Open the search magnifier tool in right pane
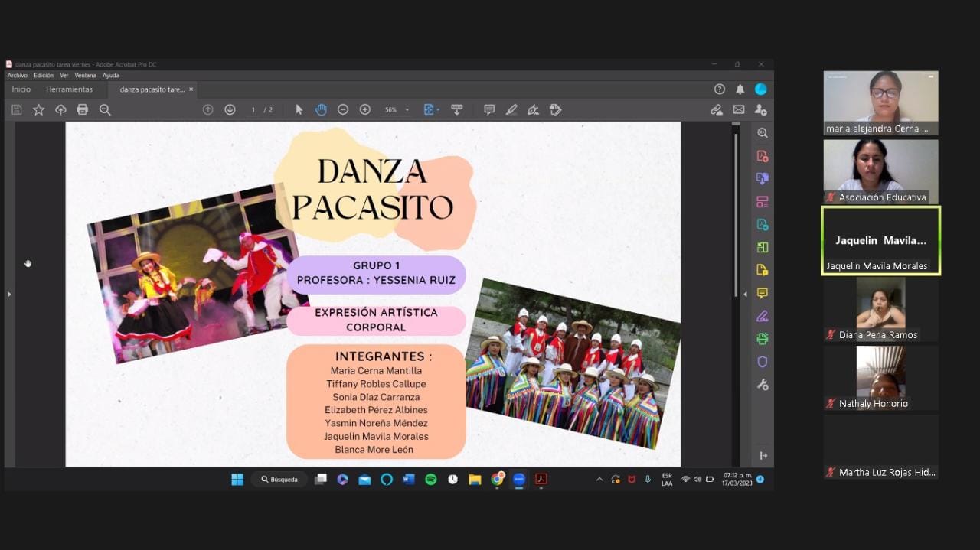980x550 pixels. [762, 133]
